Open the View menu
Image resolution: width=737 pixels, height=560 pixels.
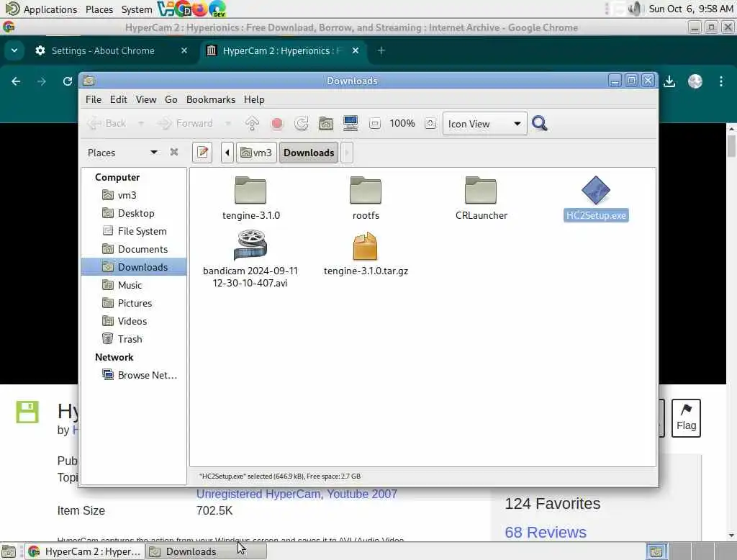tap(146, 99)
